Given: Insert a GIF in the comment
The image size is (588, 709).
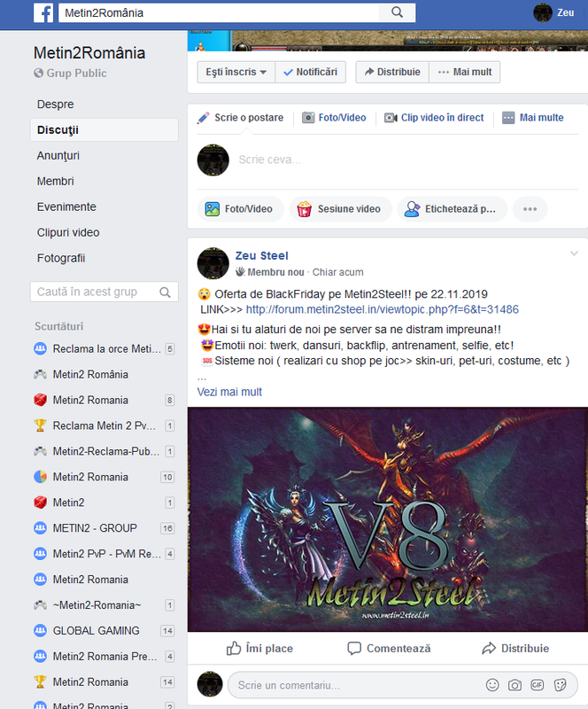Looking at the screenshot, I should coord(537,685).
